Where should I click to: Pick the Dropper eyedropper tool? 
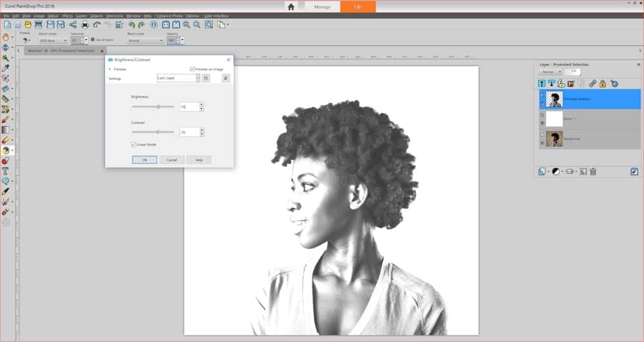[x=5, y=67]
